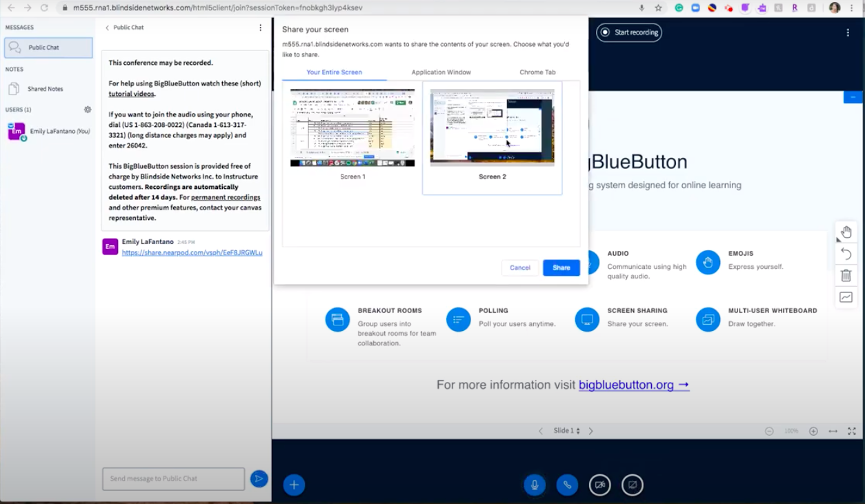The image size is (865, 504).
Task: Switch to the Application Window tab
Action: [441, 72]
